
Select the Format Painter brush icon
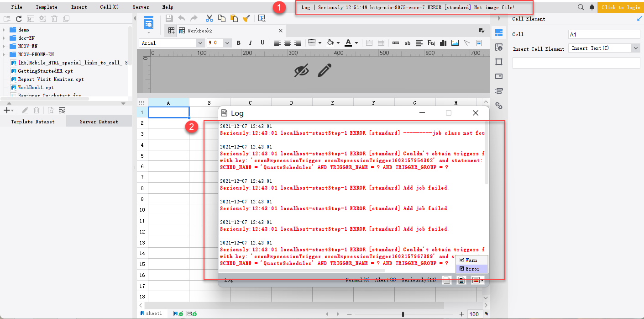click(x=247, y=19)
